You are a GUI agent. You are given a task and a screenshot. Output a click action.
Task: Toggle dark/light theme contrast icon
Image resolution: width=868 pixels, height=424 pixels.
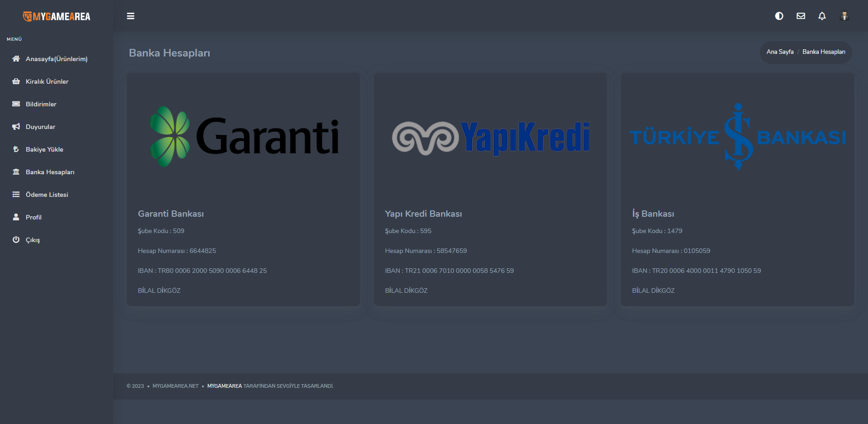779,16
